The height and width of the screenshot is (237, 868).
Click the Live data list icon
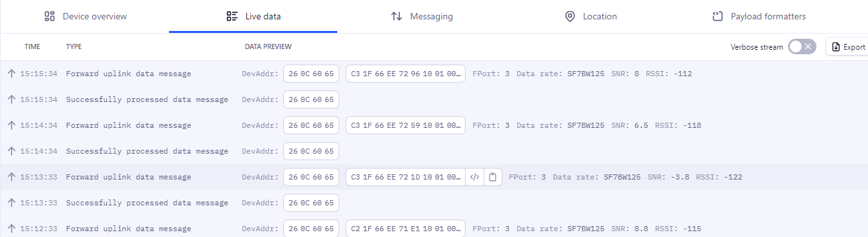click(233, 16)
